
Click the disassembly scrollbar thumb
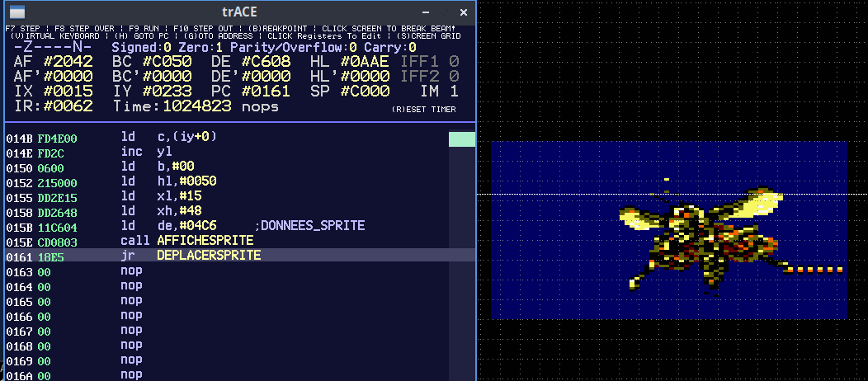tap(461, 139)
